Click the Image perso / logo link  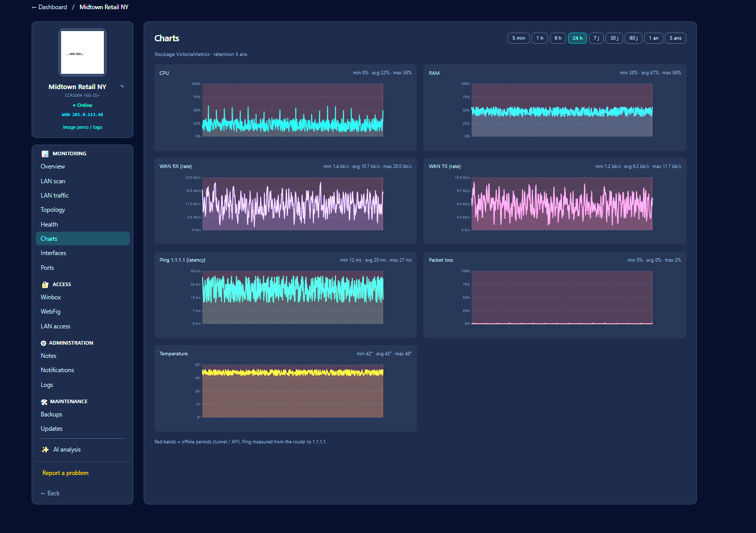(82, 127)
